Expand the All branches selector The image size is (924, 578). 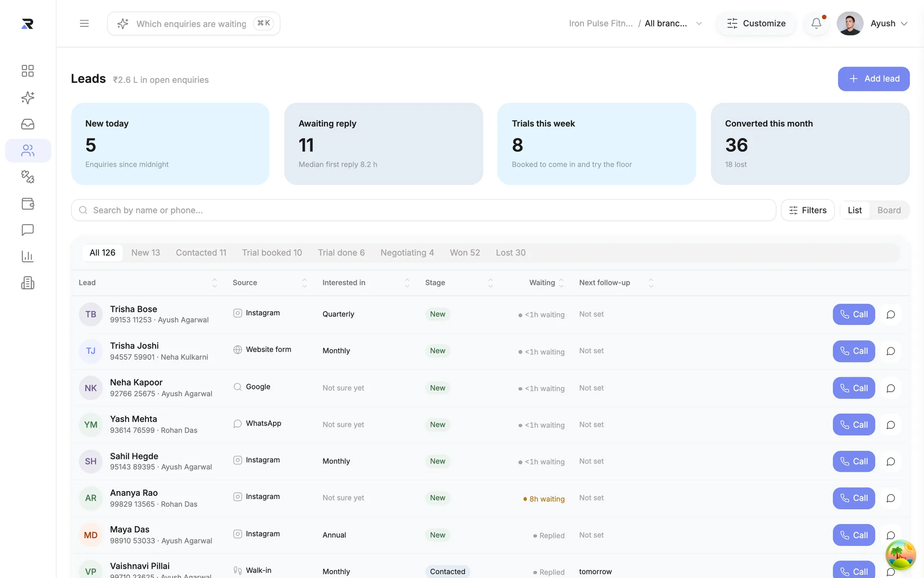tap(674, 24)
